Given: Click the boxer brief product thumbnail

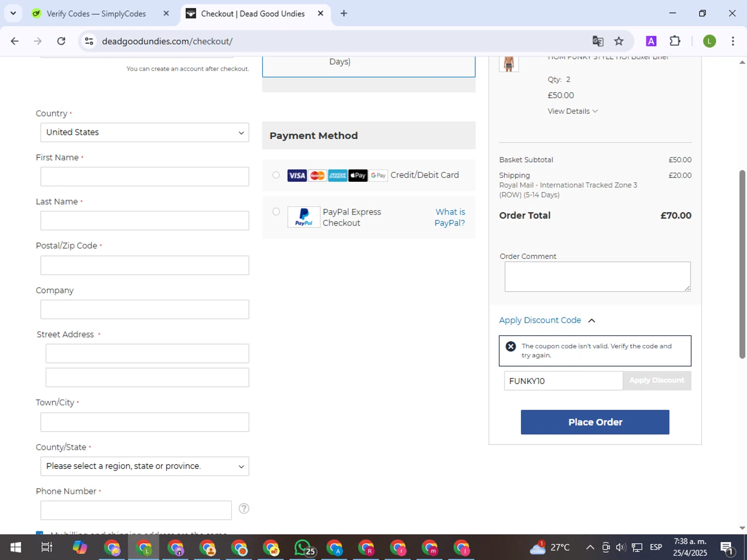Looking at the screenshot, I should pyautogui.click(x=508, y=64).
